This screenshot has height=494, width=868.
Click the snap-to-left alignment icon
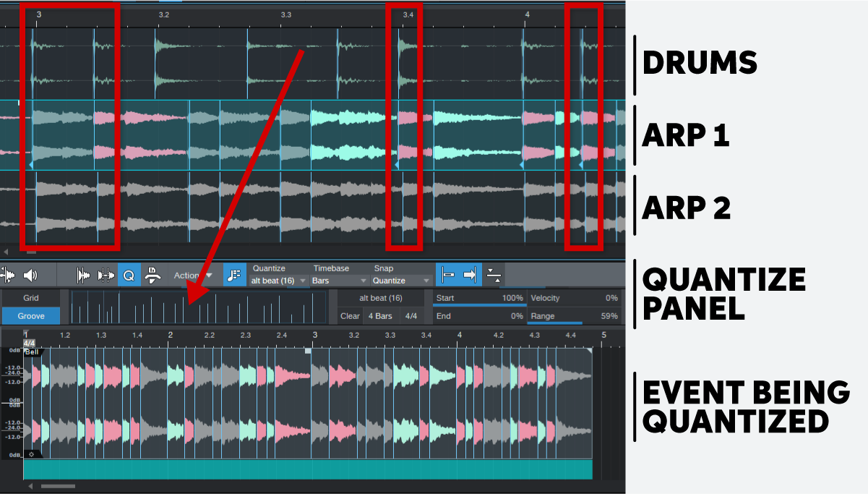pos(449,274)
